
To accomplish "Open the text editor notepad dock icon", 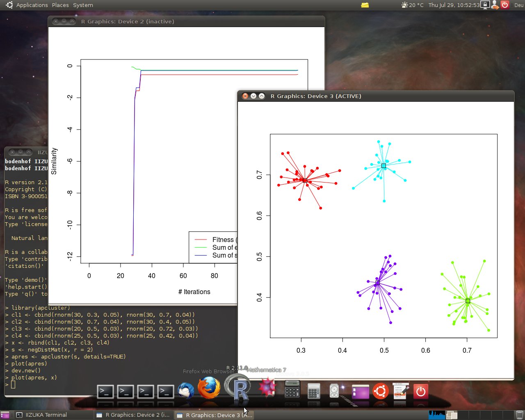I will point(400,391).
